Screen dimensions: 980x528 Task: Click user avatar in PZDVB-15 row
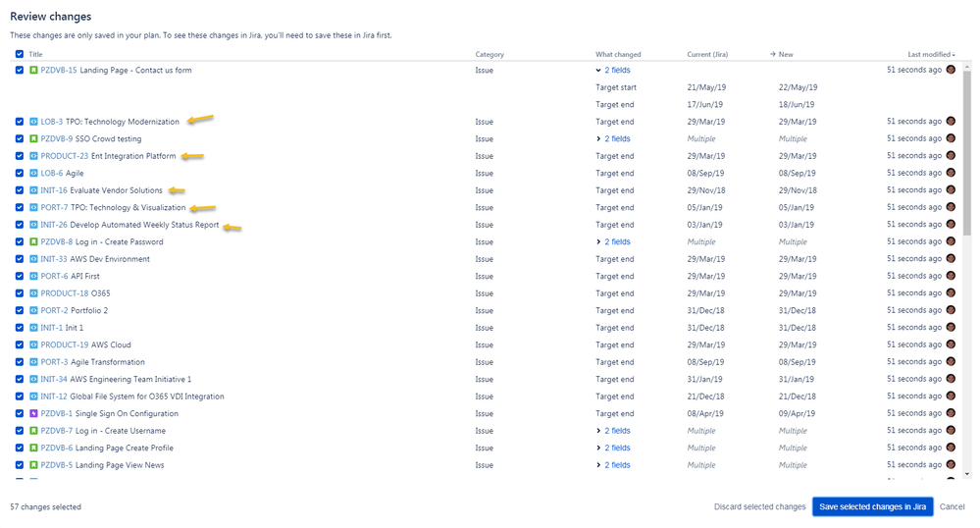(x=951, y=70)
